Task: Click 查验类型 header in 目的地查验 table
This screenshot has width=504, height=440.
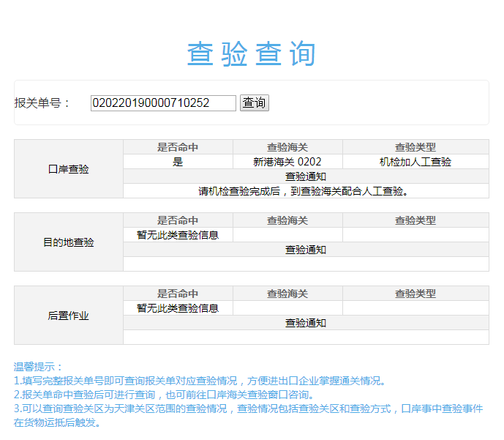Action: click(x=415, y=220)
